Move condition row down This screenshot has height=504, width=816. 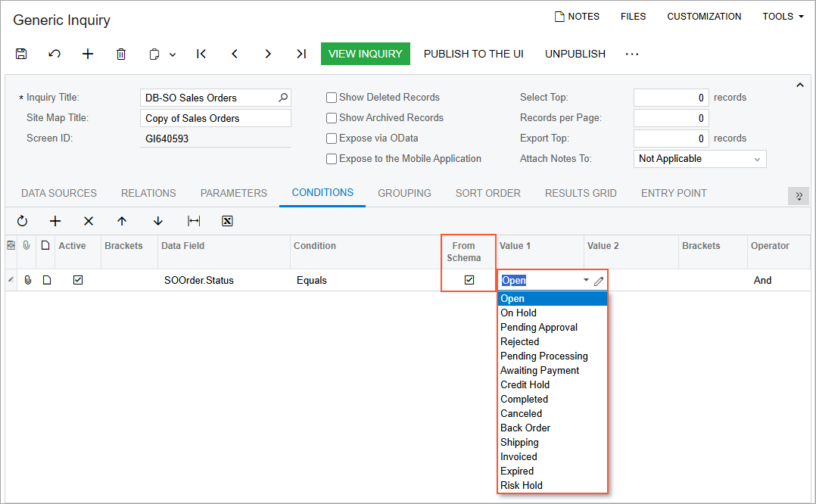tap(158, 221)
